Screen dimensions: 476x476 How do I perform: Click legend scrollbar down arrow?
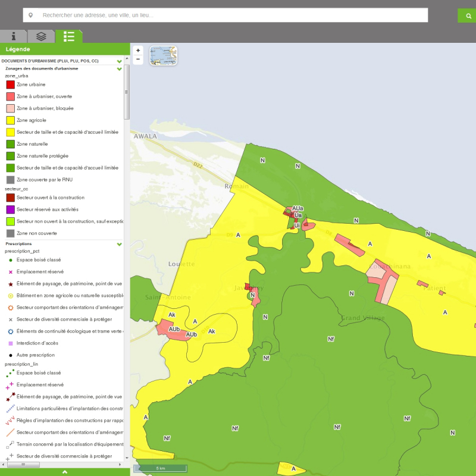pos(127,458)
